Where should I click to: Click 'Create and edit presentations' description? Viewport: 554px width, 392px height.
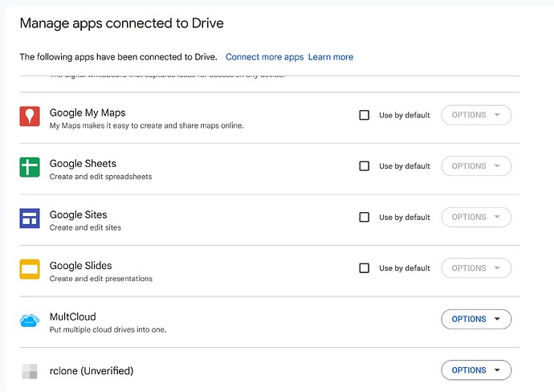[100, 279]
